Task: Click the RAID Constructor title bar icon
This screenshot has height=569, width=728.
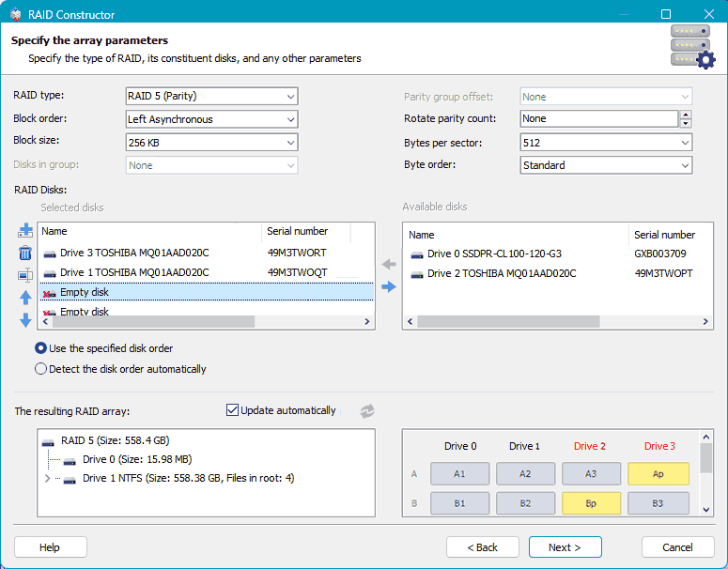Action: coord(16,14)
